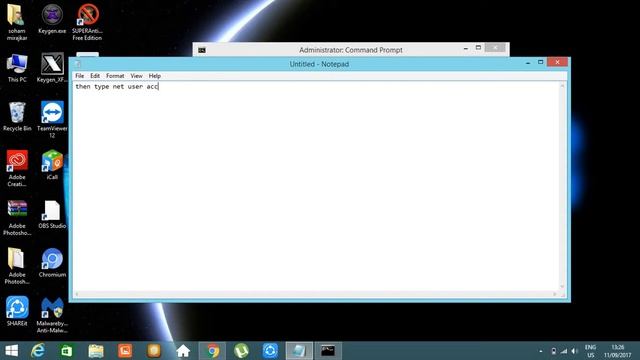Open the View menu in Notepad
640x360 pixels.
[136, 76]
